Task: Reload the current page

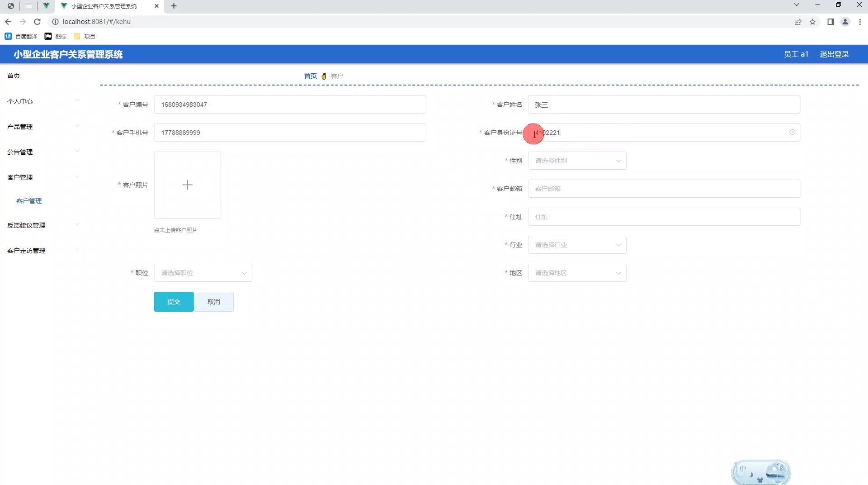Action: tap(38, 22)
